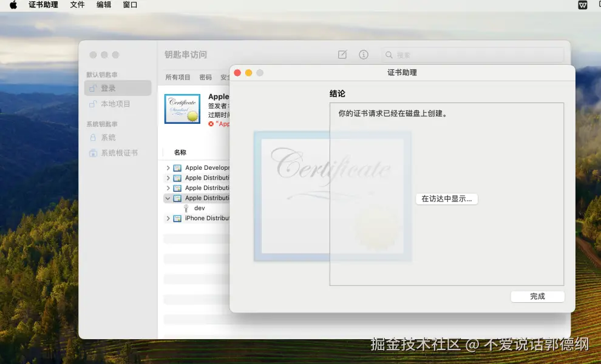Click the info icon in Keychain Access toolbar
Image resolution: width=601 pixels, height=364 pixels.
coord(364,55)
